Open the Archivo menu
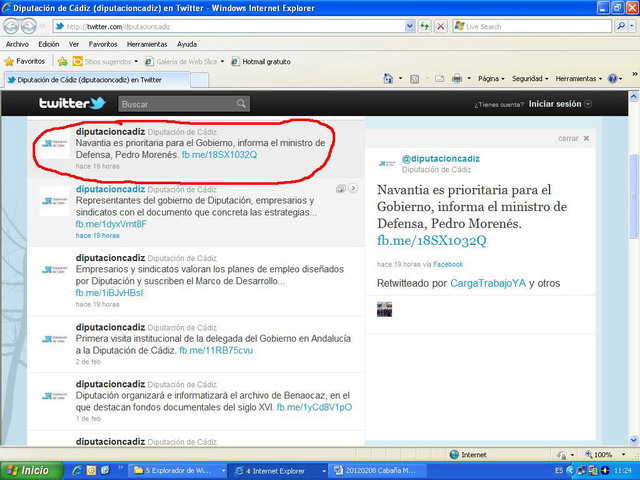 click(17, 44)
